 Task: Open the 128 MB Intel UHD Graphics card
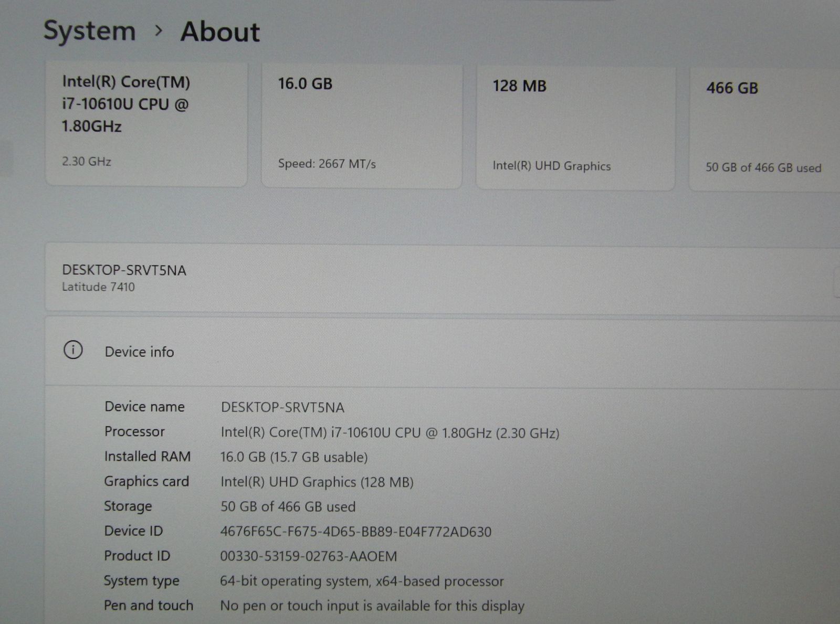tap(575, 128)
